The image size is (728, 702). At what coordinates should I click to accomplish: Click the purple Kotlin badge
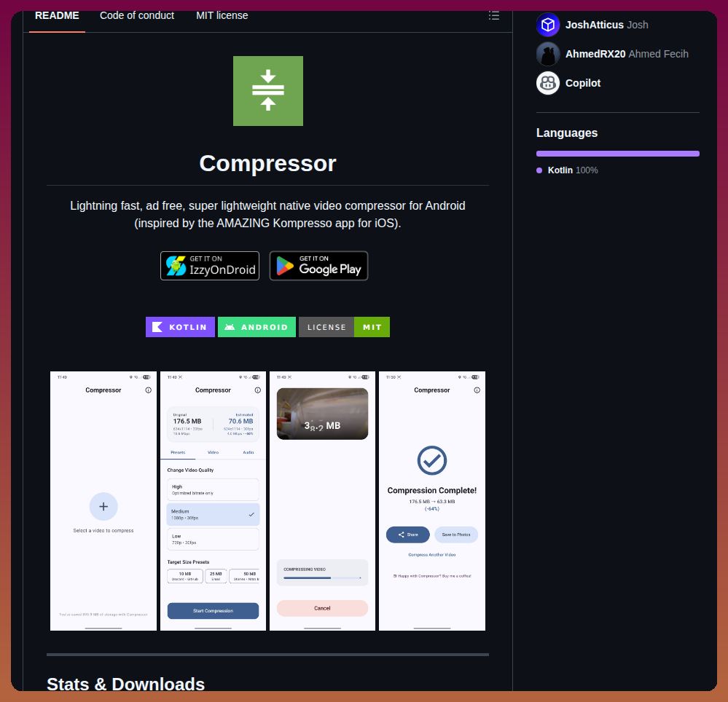click(180, 327)
